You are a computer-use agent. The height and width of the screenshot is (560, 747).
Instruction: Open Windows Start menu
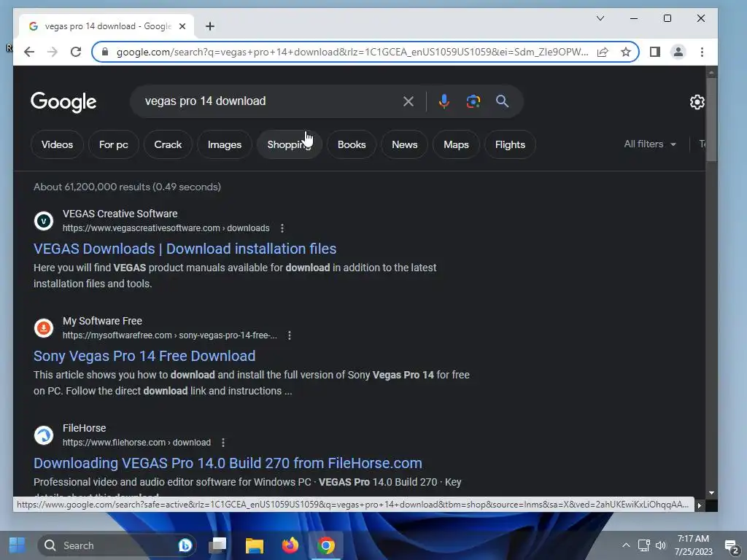18,545
